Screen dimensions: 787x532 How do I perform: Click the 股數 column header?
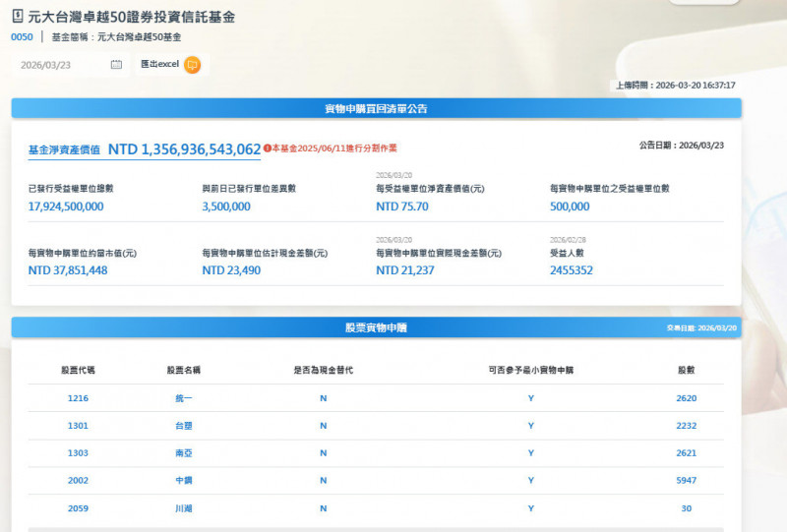coord(686,370)
